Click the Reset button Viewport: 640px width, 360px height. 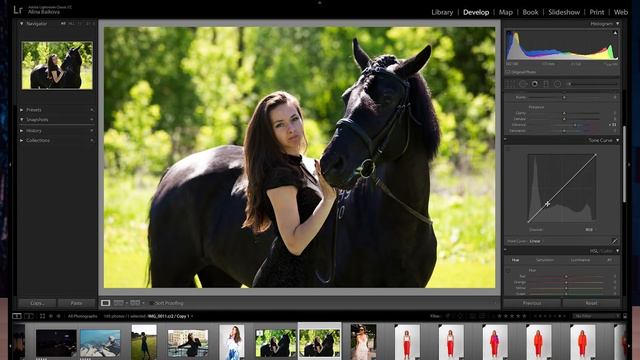[x=591, y=303]
